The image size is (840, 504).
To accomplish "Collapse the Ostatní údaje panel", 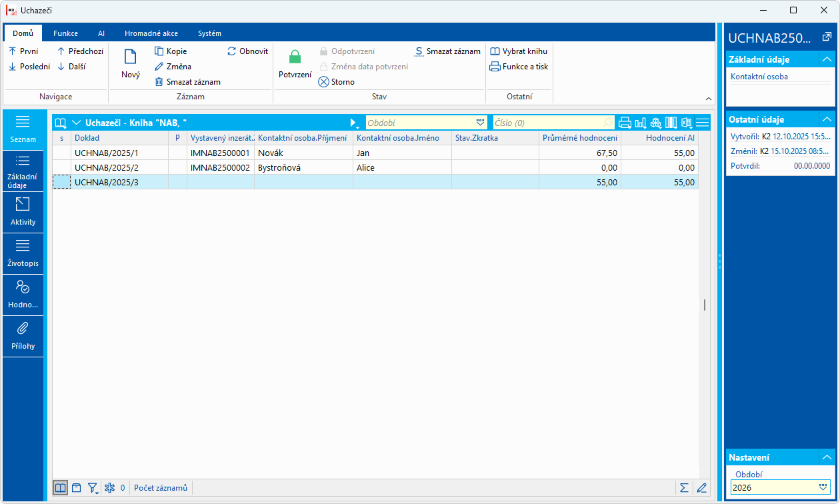I will coord(827,119).
